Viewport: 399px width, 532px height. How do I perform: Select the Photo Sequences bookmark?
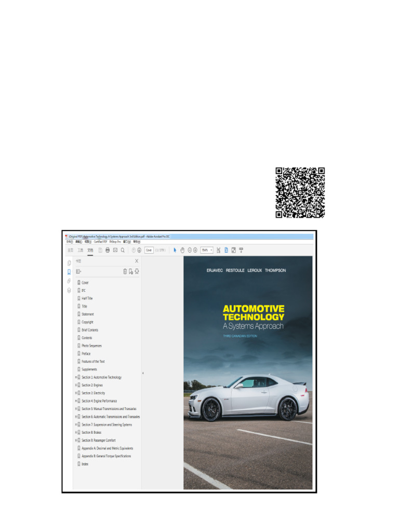[x=91, y=345]
